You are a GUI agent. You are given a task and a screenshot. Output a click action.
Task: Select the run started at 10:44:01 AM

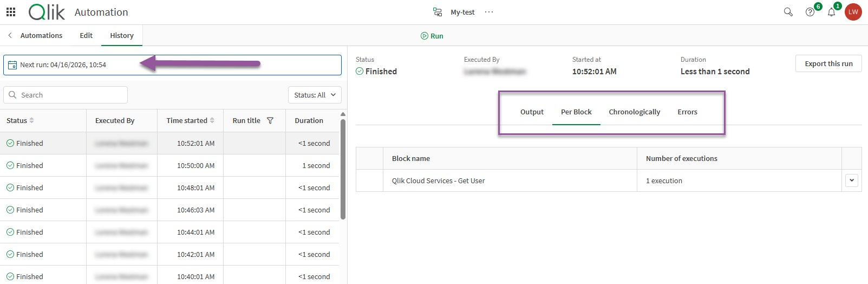[x=169, y=232]
